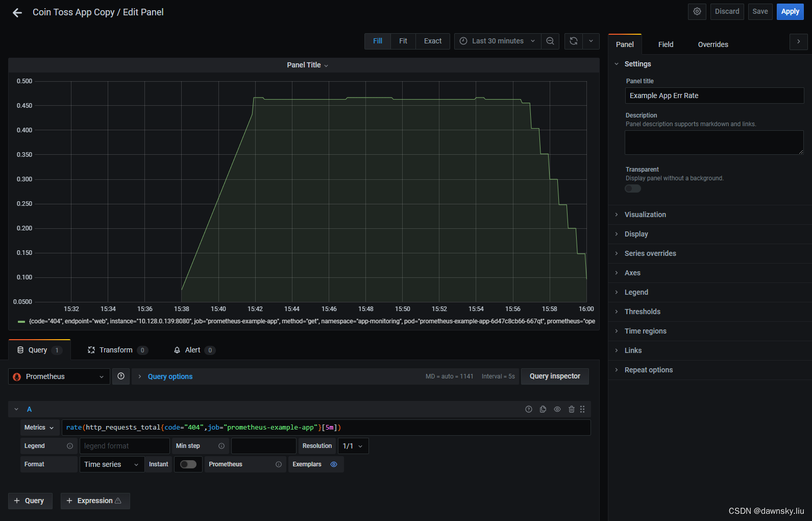Select Fit view mode
Viewport: 812px width, 521px height.
point(403,41)
